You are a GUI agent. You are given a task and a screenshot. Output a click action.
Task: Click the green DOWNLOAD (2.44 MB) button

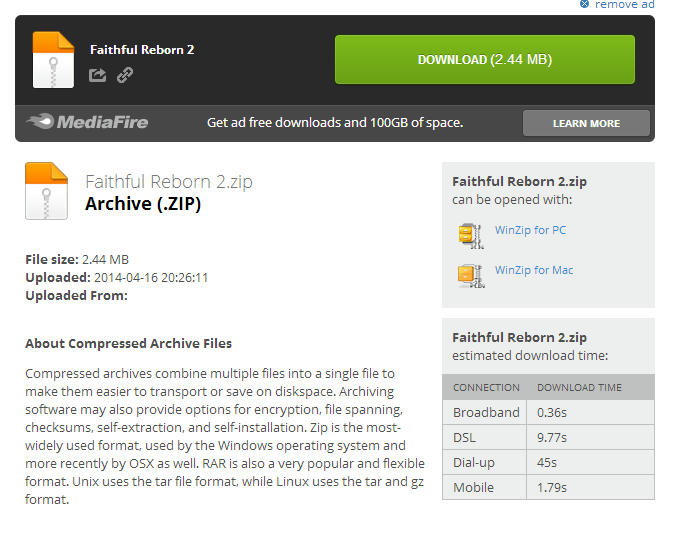pyautogui.click(x=484, y=59)
